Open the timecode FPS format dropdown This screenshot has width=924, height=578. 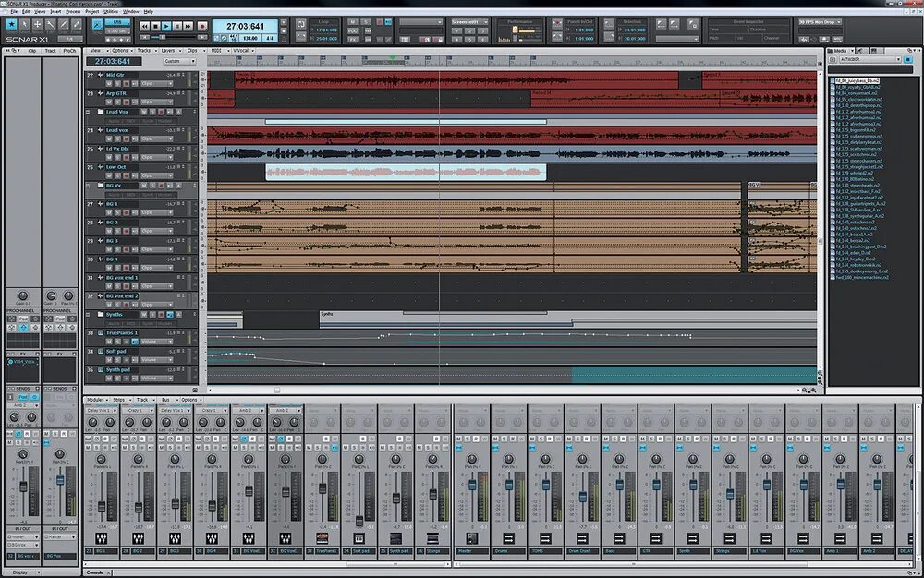pyautogui.click(x=820, y=22)
